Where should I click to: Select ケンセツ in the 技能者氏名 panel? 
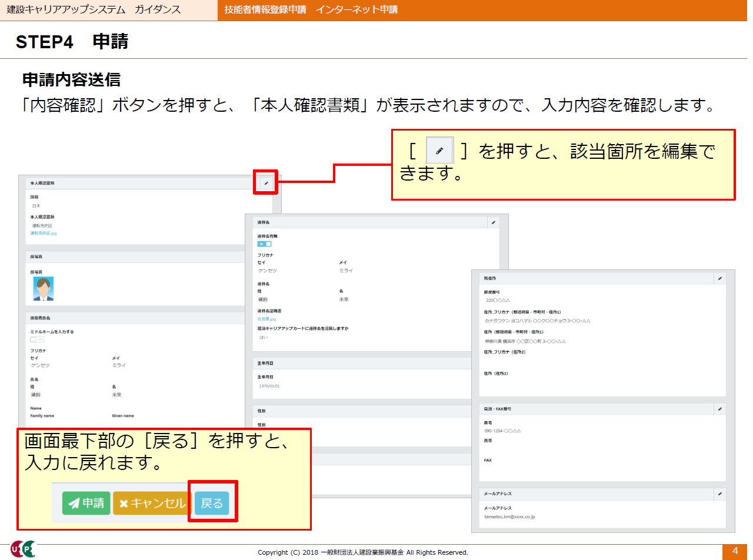click(x=41, y=365)
